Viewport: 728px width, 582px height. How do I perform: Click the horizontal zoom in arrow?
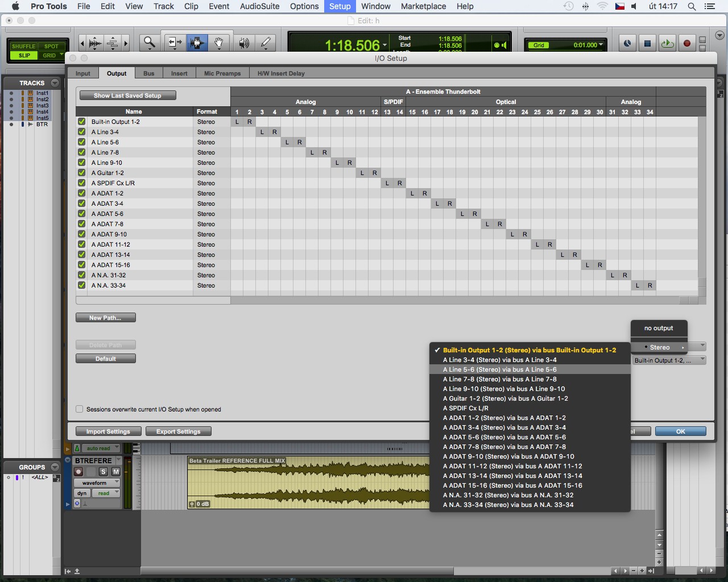[126, 43]
